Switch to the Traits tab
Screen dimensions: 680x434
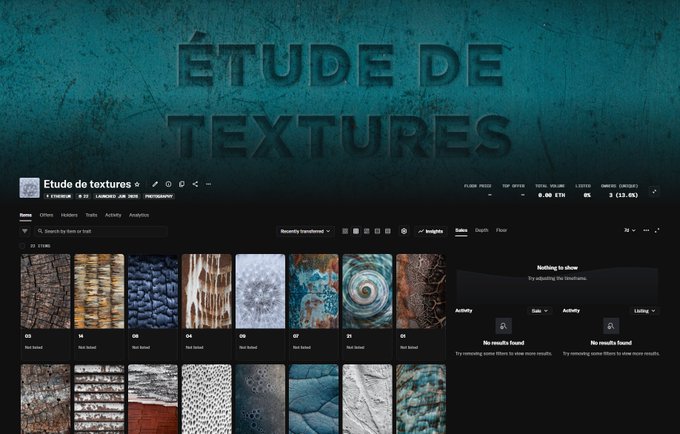(x=91, y=215)
